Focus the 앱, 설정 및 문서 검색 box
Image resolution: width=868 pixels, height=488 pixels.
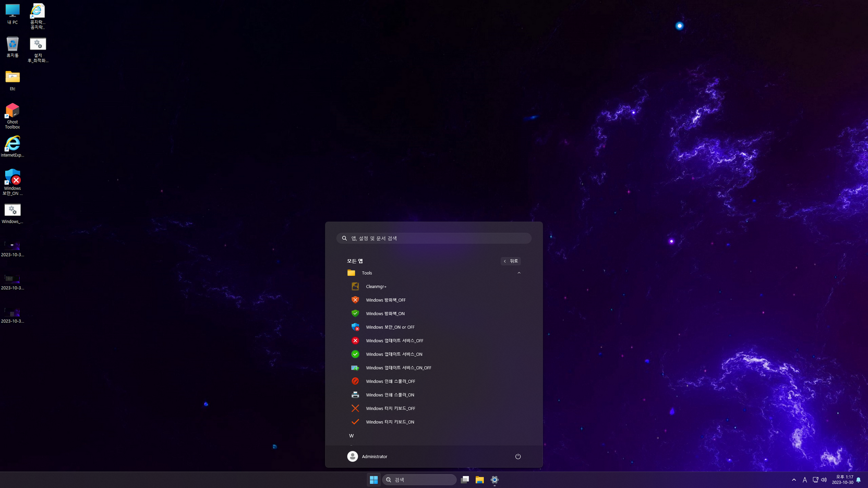point(433,238)
